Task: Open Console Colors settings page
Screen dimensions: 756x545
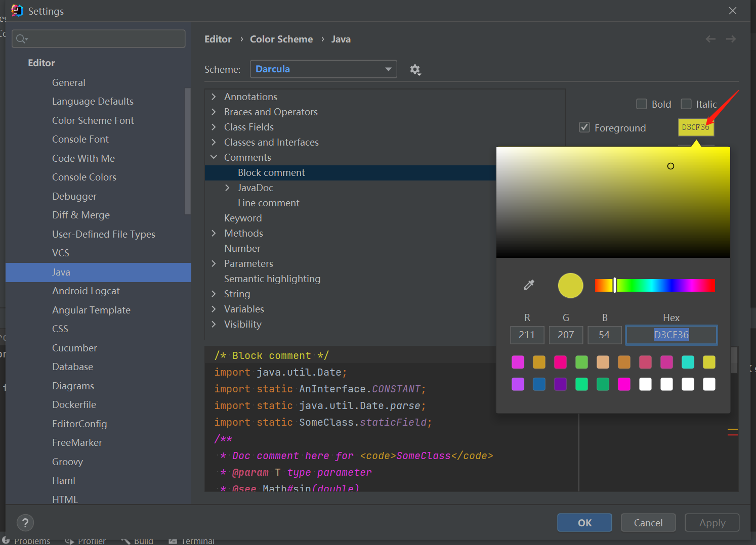Action: (x=84, y=177)
